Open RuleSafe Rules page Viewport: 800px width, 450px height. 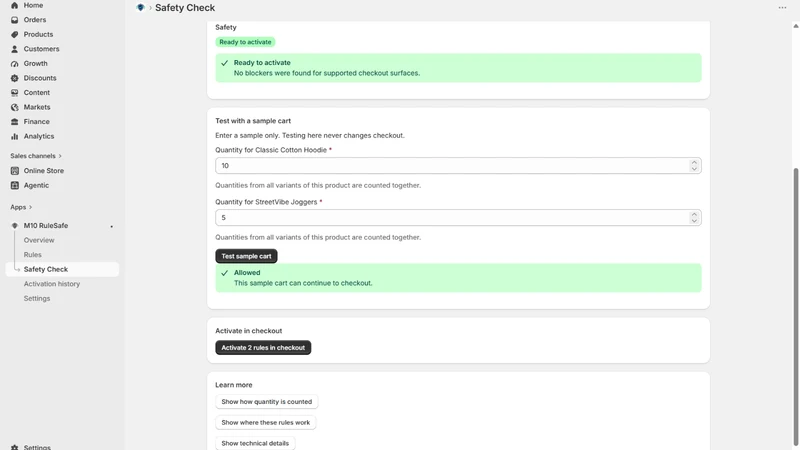(x=32, y=255)
